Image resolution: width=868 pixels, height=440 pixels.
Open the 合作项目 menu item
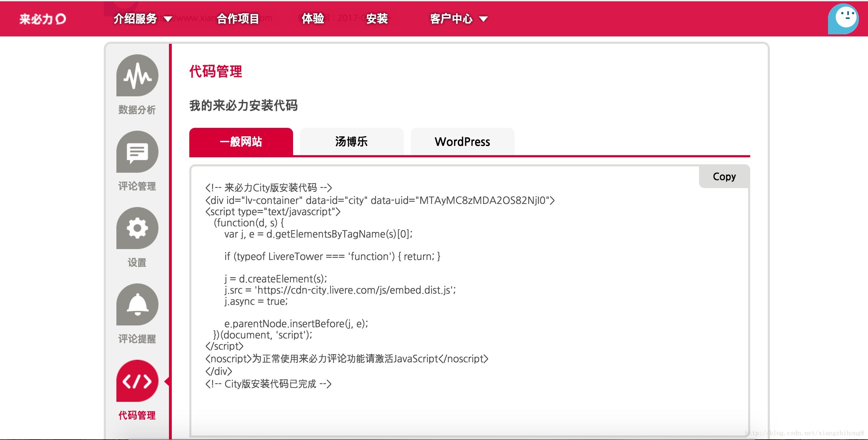238,19
